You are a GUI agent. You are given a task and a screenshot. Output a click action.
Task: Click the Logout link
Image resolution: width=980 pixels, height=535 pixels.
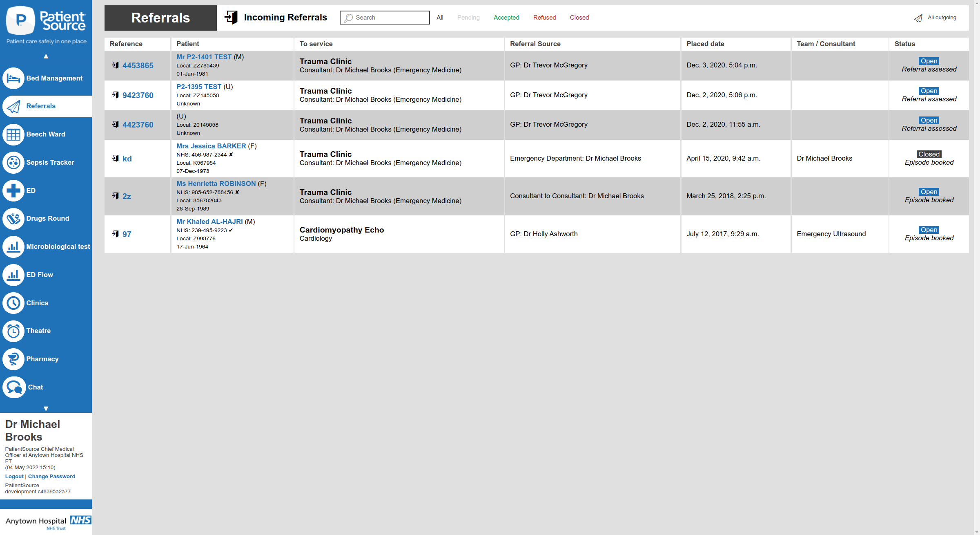[x=14, y=477]
